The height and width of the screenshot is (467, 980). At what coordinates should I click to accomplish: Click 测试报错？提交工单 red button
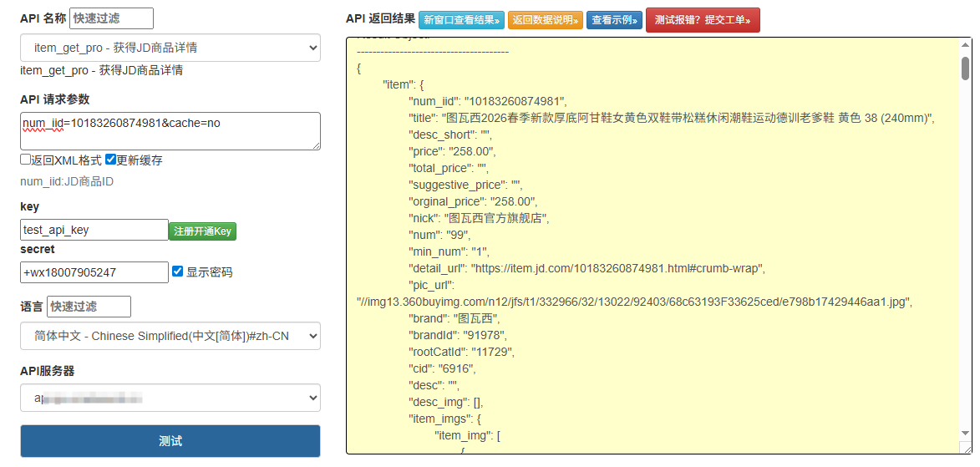(x=703, y=20)
